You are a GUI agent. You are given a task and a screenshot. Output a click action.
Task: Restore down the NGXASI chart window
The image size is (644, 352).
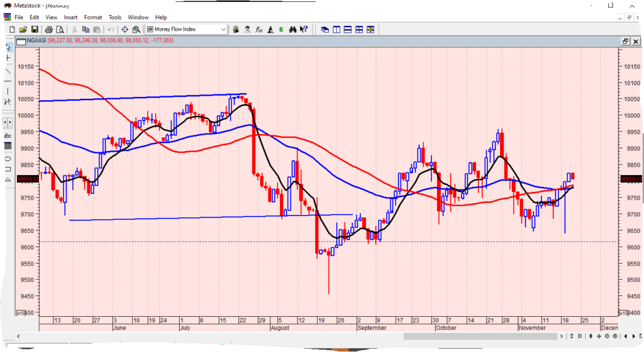(625, 41)
